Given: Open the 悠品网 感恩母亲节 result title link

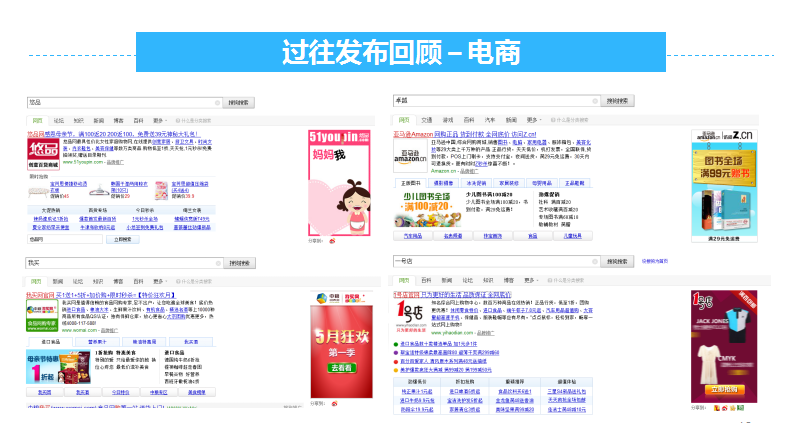Looking at the screenshot, I should pos(112,134).
